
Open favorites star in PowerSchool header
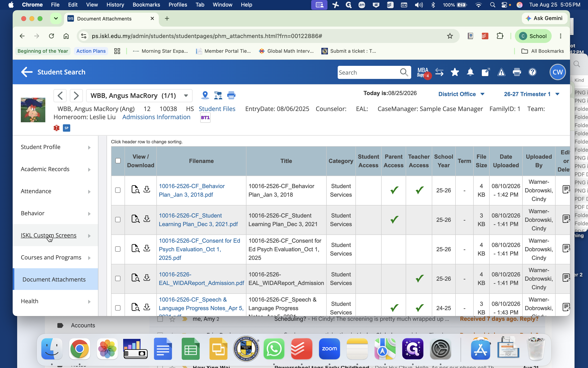[x=455, y=72]
